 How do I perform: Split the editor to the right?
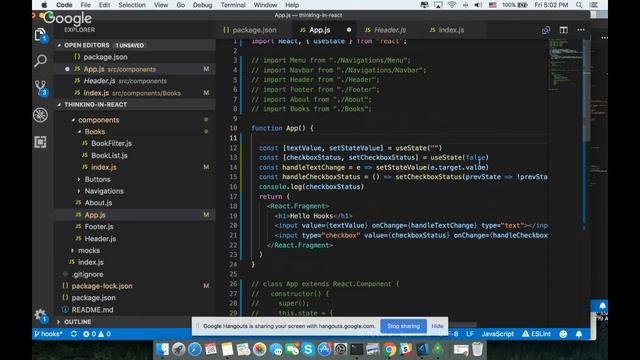click(564, 30)
